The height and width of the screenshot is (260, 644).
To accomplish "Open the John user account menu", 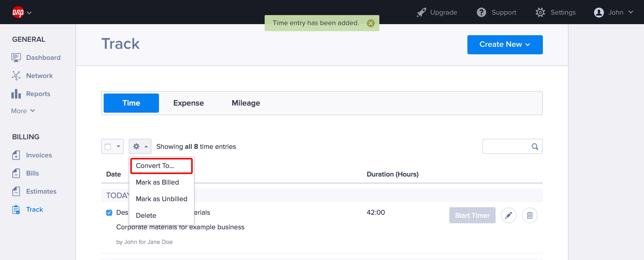I will click(x=613, y=12).
